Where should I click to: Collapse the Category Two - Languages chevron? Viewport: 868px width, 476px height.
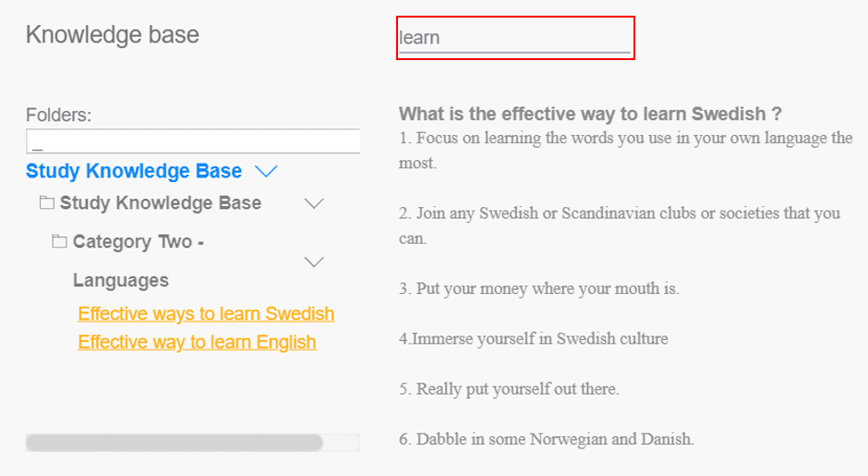point(314,262)
